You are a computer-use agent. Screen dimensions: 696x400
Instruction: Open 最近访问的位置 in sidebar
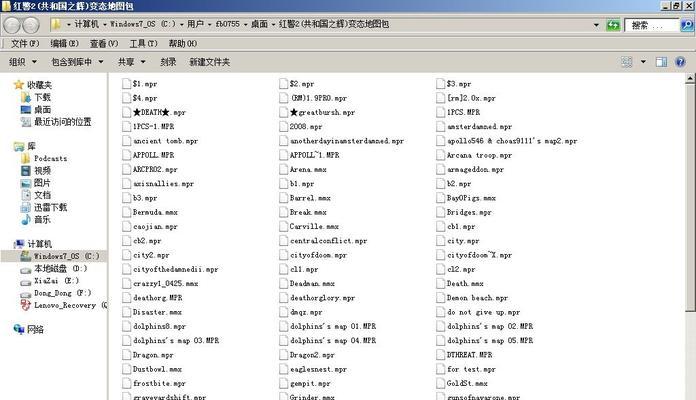click(x=56, y=122)
